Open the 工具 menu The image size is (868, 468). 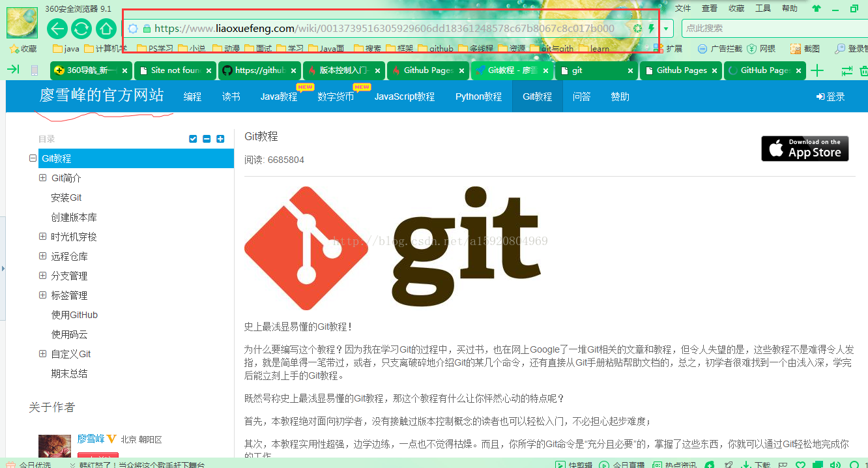click(x=763, y=8)
